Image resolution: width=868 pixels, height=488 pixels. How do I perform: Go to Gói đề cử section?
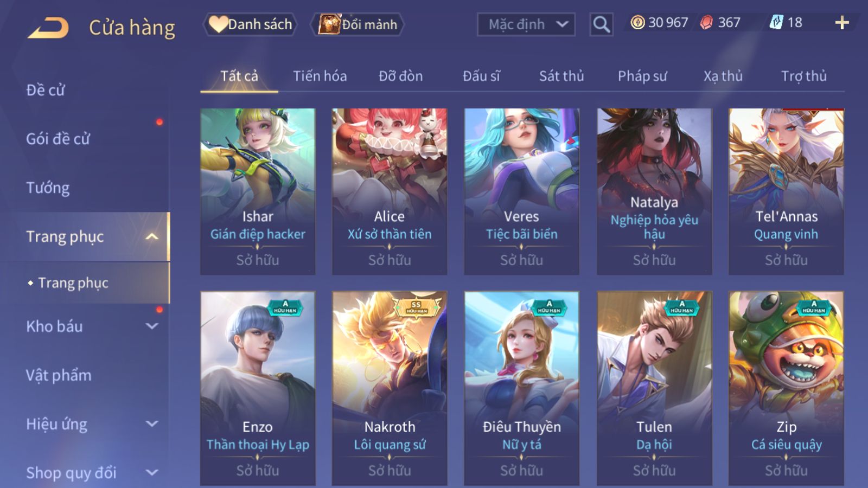point(58,139)
